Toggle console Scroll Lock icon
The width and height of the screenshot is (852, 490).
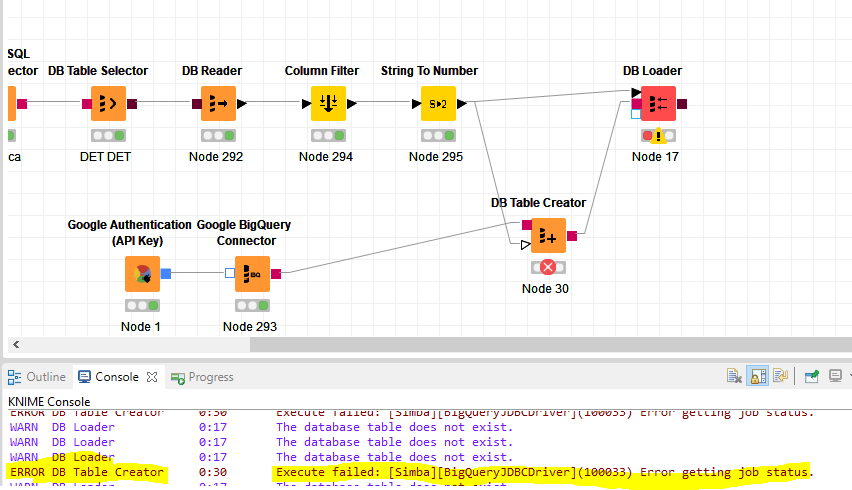(757, 376)
